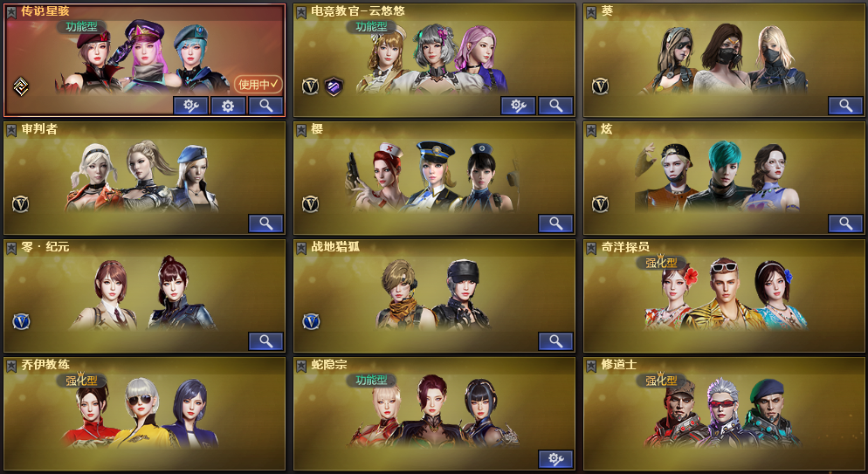Preview 电竞教官-云悠悠 with magnifier button
The height and width of the screenshot is (474, 868).
click(555, 106)
